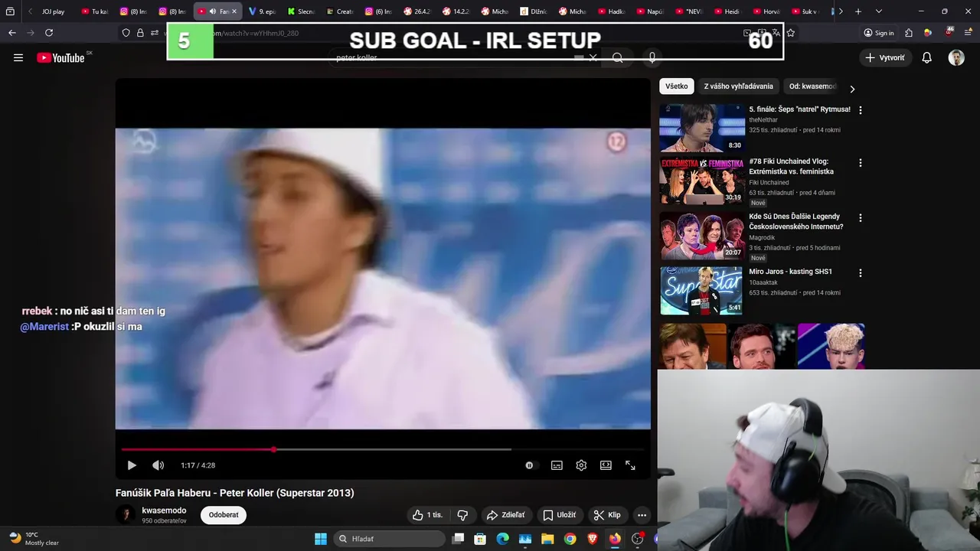Share the video via Zdieľať
The image size is (980, 551).
[x=506, y=515]
